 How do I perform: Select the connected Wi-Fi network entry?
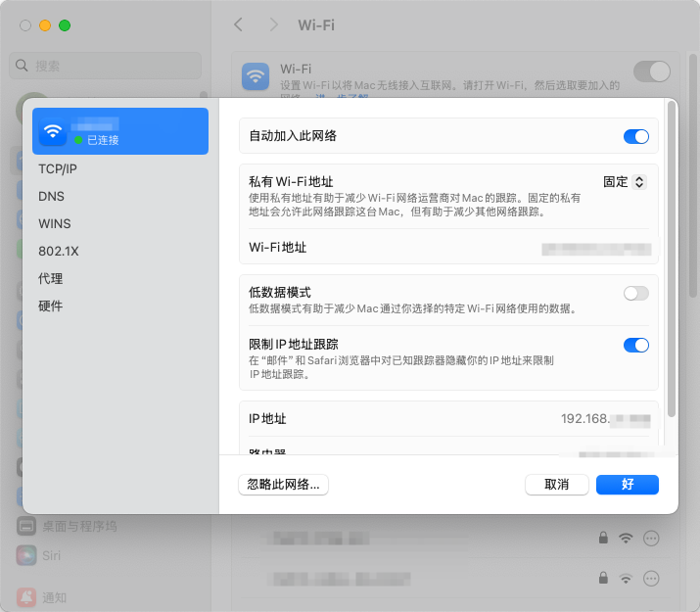click(x=120, y=131)
